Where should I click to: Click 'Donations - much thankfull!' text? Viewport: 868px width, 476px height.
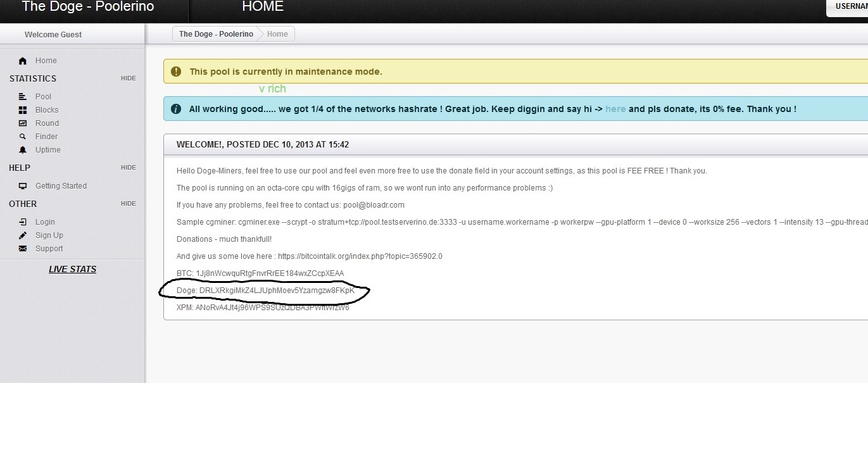tap(224, 239)
